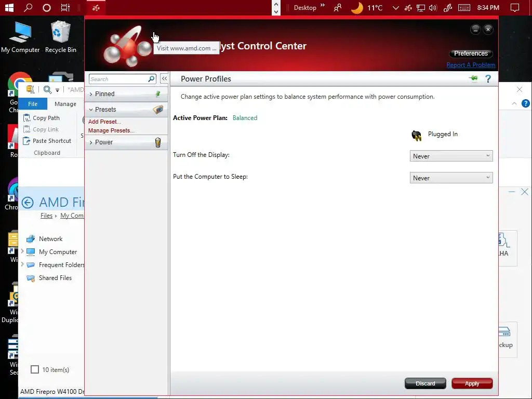Open Task View in the taskbar
Viewport: 532px width, 399px height.
point(65,7)
